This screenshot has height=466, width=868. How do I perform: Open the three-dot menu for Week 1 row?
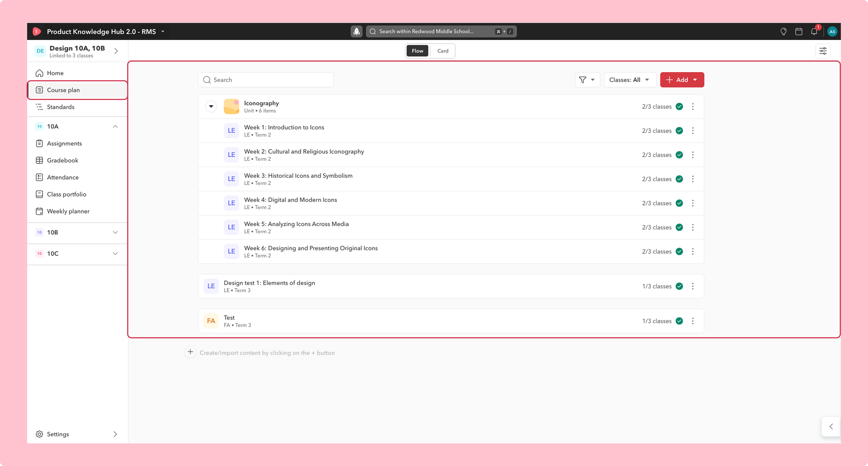pyautogui.click(x=693, y=131)
